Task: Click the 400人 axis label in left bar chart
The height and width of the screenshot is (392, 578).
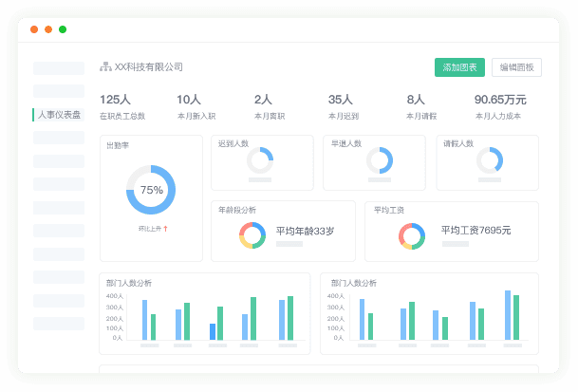Action: point(115,296)
